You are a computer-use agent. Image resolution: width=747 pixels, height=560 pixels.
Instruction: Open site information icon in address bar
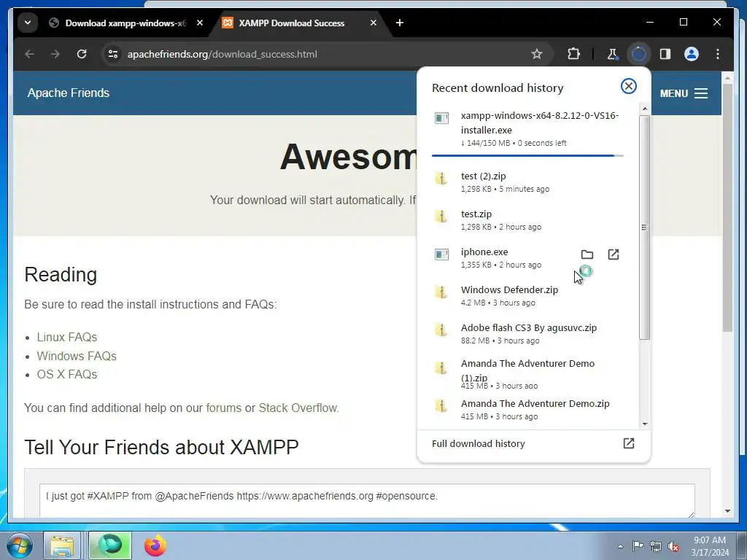coord(113,54)
